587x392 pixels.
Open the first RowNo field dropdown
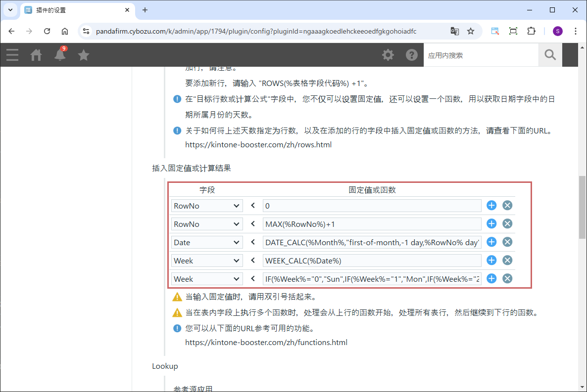(x=207, y=206)
